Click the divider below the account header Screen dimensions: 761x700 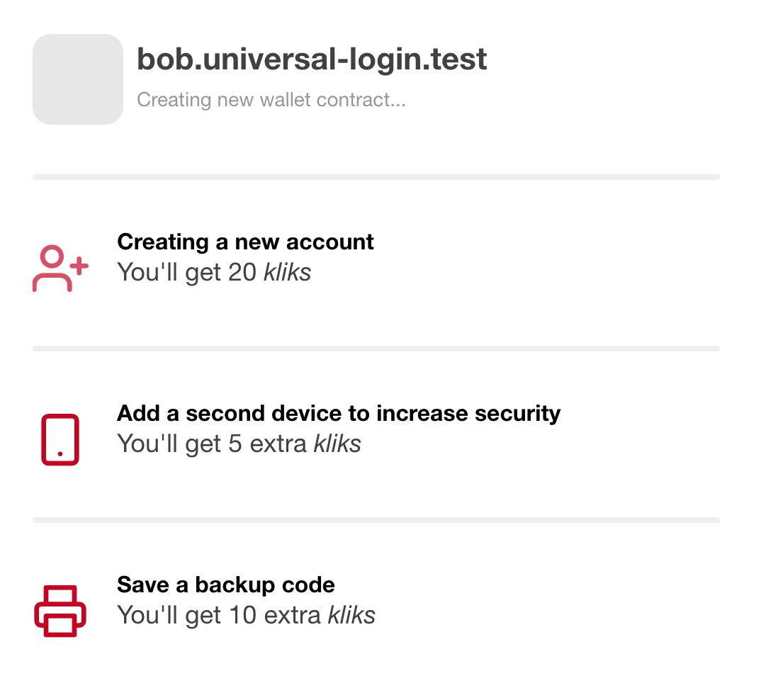point(376,177)
